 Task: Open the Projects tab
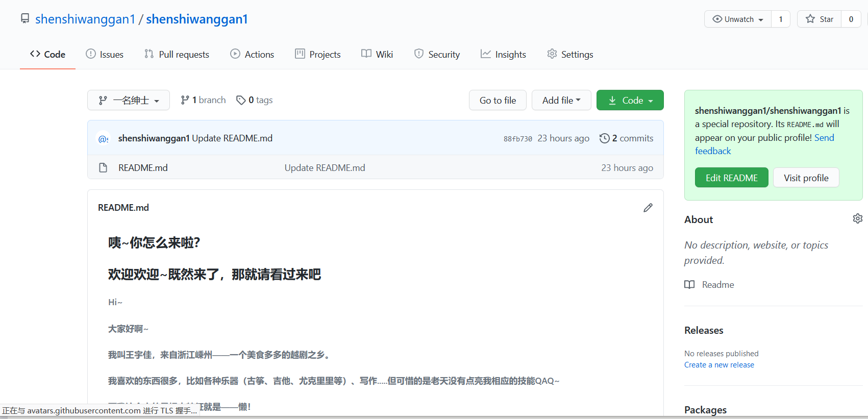pos(318,54)
